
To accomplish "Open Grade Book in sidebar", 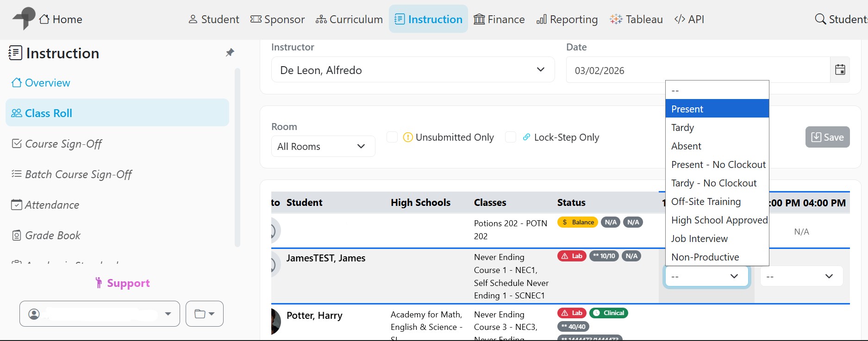I will coord(52,236).
